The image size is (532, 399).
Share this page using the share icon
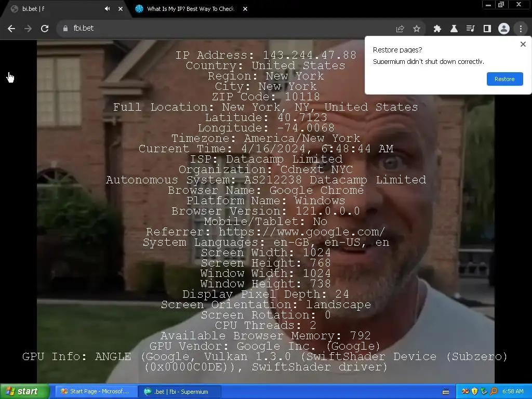[x=400, y=29]
